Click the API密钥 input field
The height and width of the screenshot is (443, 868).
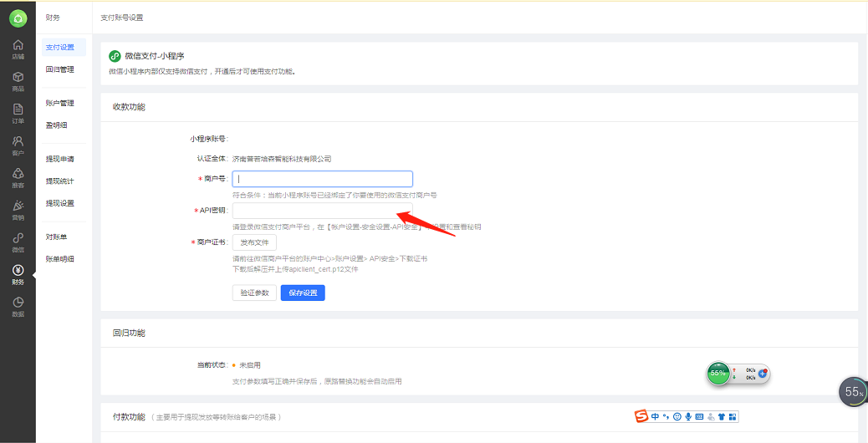[322, 210]
